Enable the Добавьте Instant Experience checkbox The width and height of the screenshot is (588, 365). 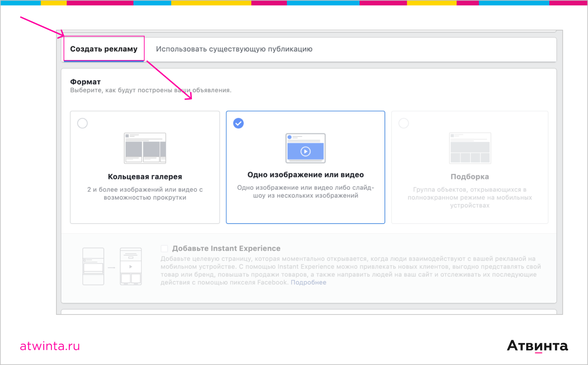click(164, 249)
